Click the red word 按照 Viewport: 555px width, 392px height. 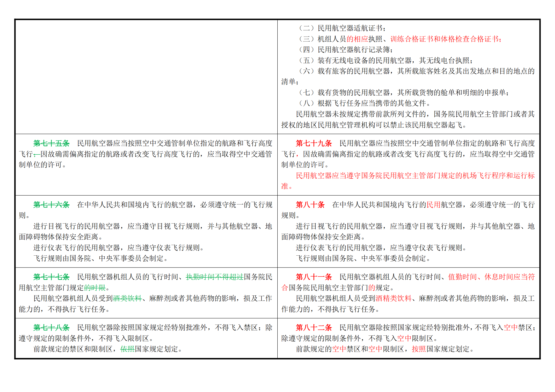pyautogui.click(x=419, y=349)
